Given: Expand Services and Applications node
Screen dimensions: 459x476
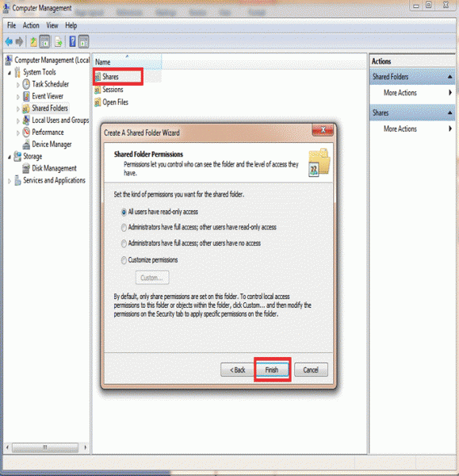Looking at the screenshot, I should [10, 181].
